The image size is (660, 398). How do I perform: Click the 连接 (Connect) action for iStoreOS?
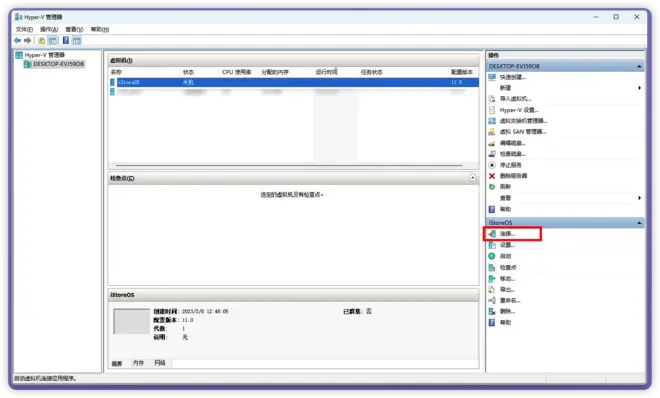tap(507, 233)
